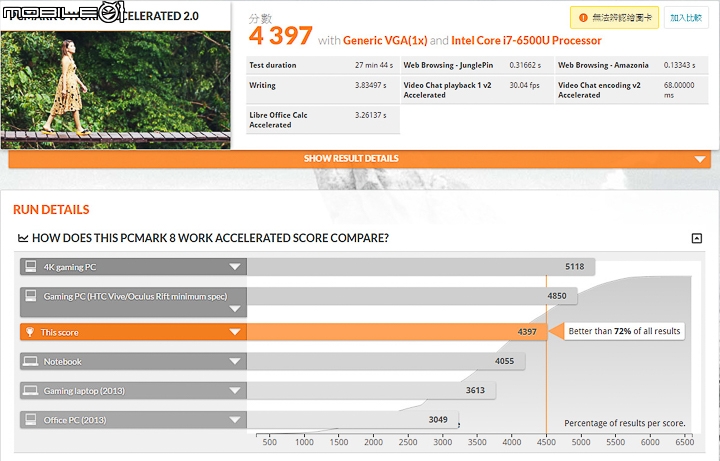Click Better than 72% of all results label
720x461 pixels.
624,331
